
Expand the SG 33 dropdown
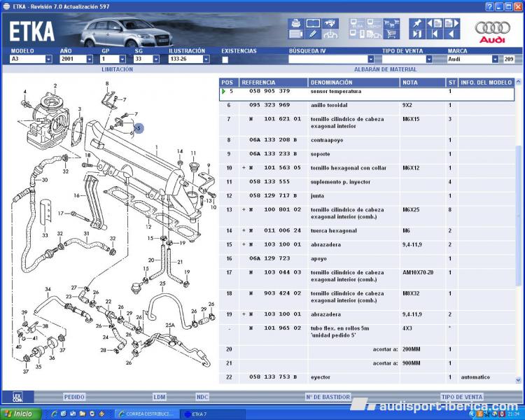[x=156, y=59]
